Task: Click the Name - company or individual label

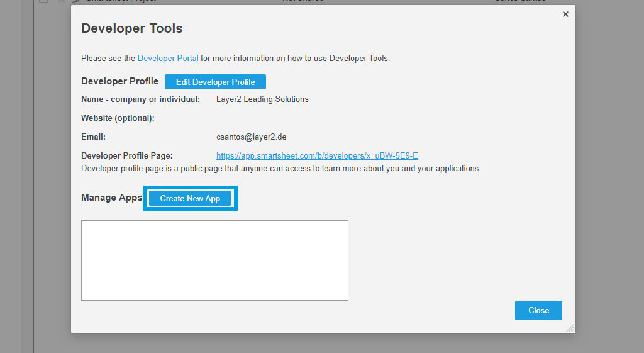Action: click(x=140, y=99)
